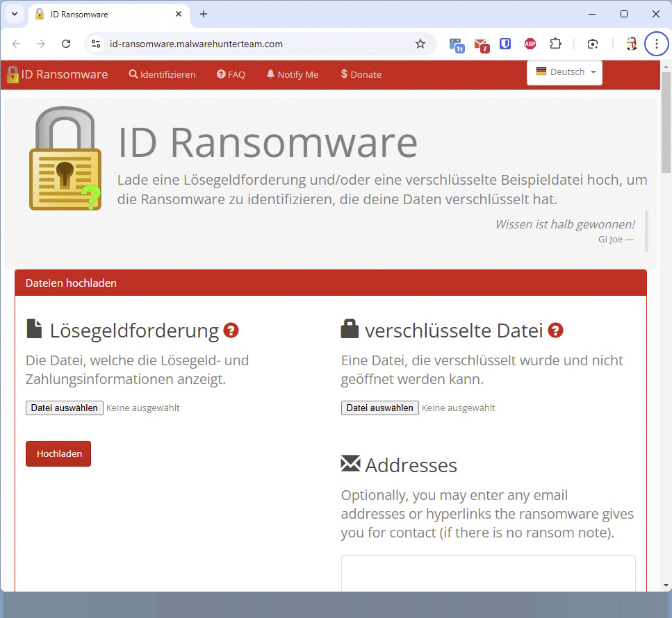Maximize the Chrome window

[624, 14]
